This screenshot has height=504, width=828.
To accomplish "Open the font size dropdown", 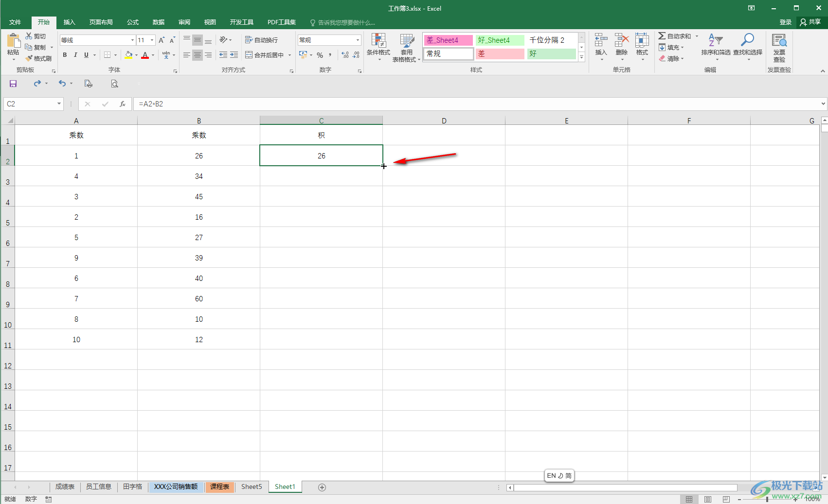I will 152,40.
